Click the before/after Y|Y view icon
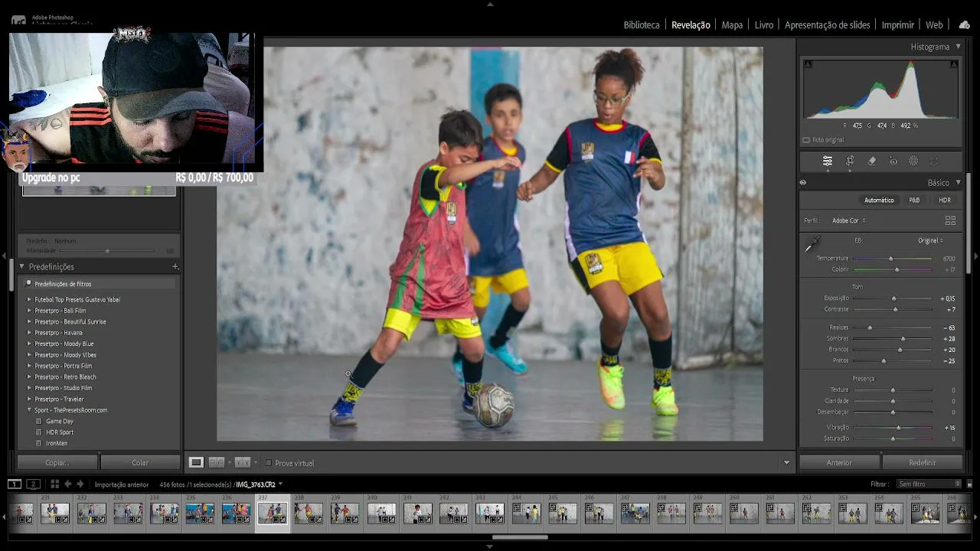This screenshot has height=551, width=980. point(242,462)
